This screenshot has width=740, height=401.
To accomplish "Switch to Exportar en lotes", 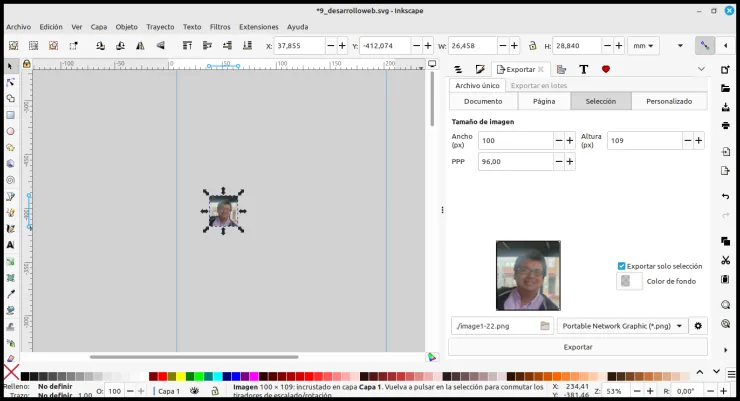I will point(538,85).
